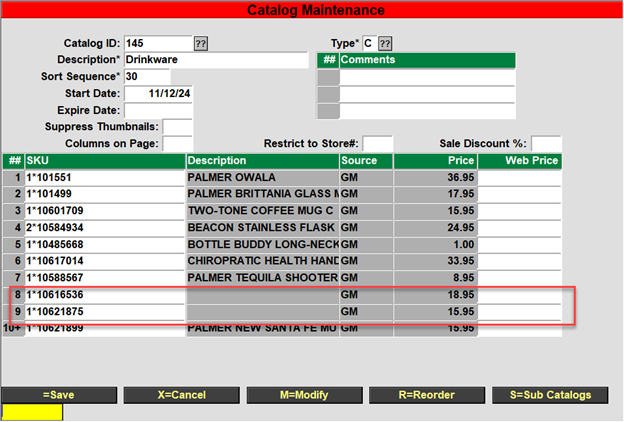624x422 pixels.
Task: Click the empty Expire Date field
Action: (158, 110)
